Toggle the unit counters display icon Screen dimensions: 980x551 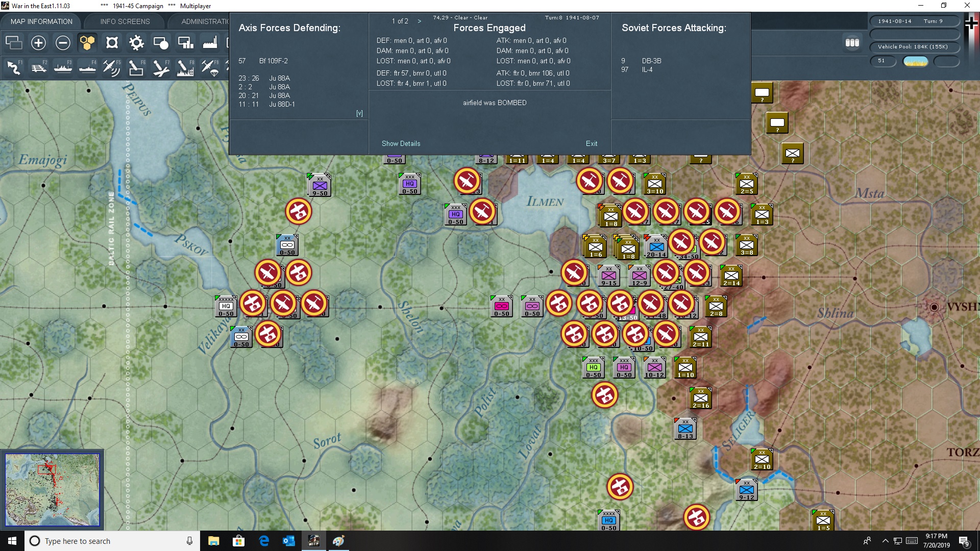coord(13,43)
